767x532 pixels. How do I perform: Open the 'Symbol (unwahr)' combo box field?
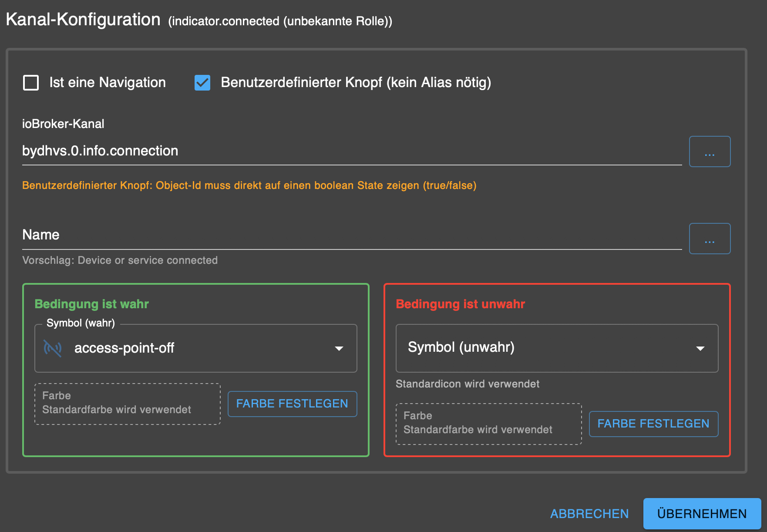544,348
